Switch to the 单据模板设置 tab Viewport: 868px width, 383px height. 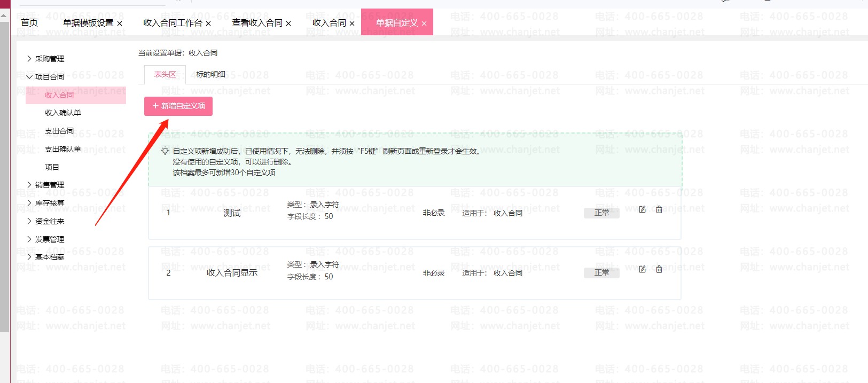pyautogui.click(x=88, y=23)
